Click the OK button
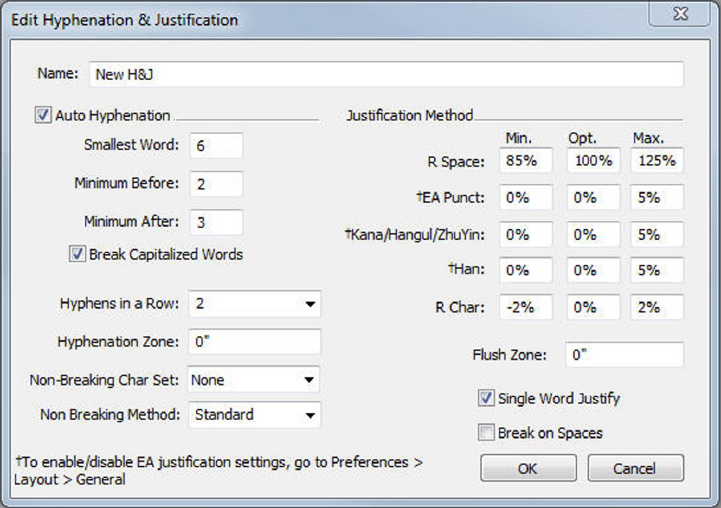The width and height of the screenshot is (721, 508). click(527, 468)
